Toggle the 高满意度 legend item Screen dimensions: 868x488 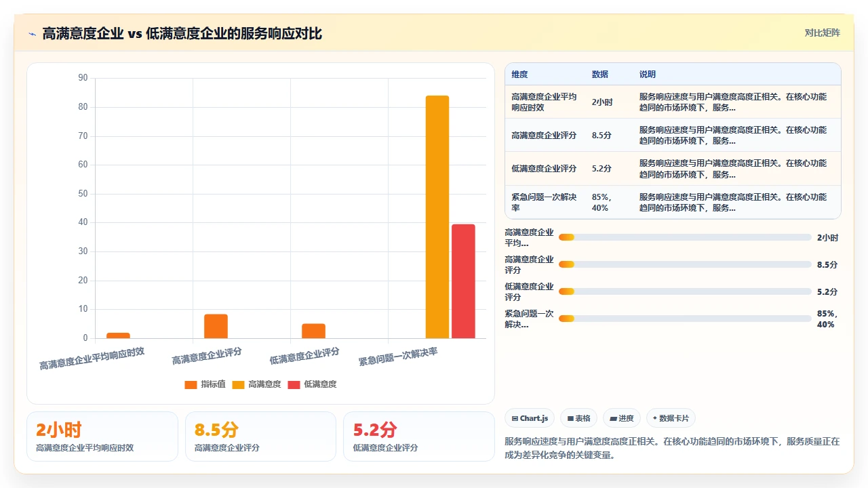pos(256,384)
